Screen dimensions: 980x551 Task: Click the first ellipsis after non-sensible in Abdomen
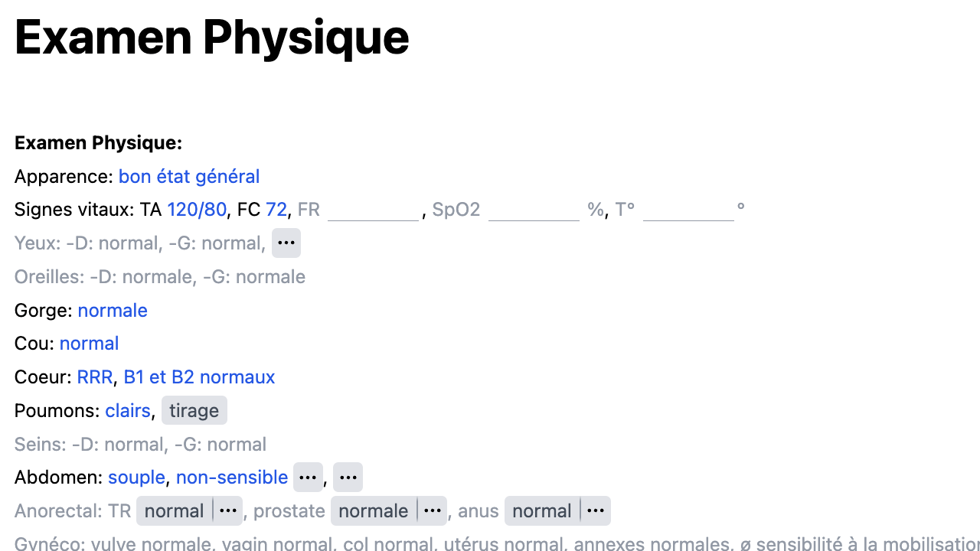click(x=308, y=477)
